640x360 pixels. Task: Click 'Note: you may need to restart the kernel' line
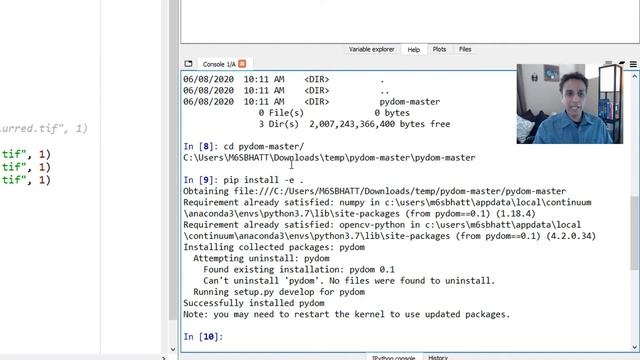pos(347,314)
